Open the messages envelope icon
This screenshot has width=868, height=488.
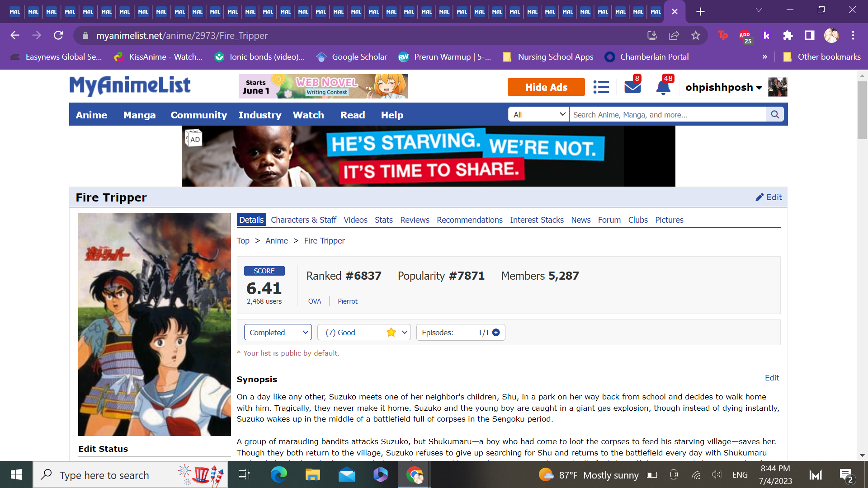pos(632,87)
